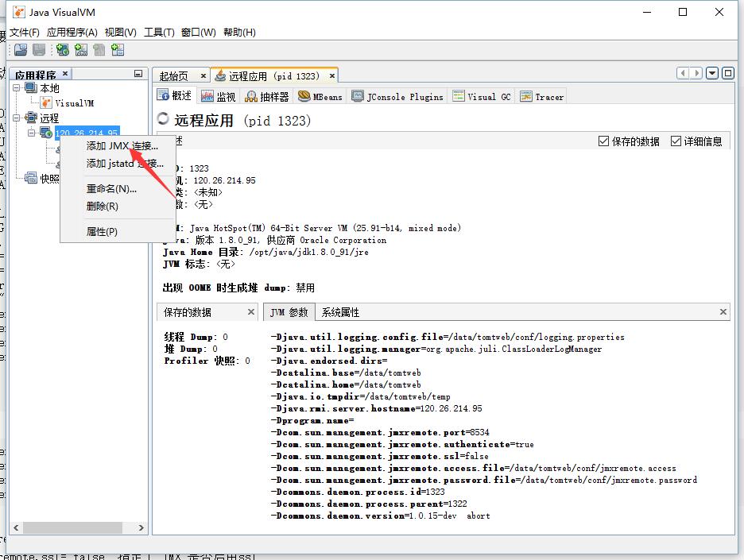Collapse the 120.26.214.95 host node
This screenshot has width=744, height=560.
(x=31, y=133)
